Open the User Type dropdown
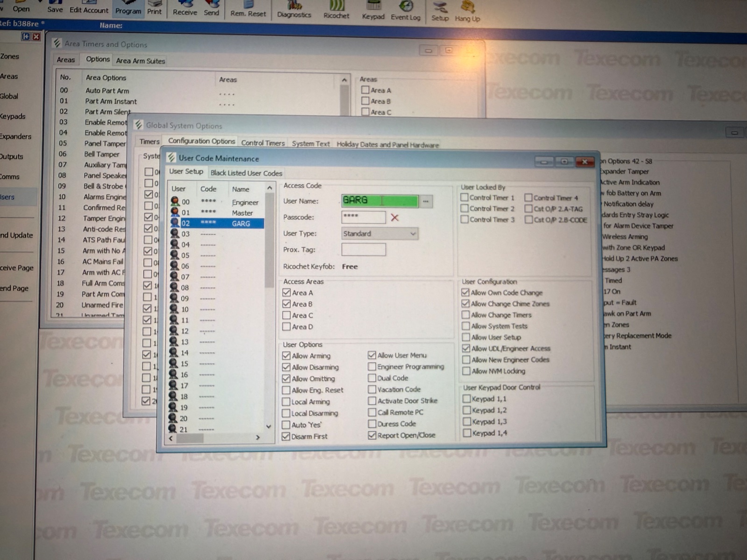 (380, 233)
